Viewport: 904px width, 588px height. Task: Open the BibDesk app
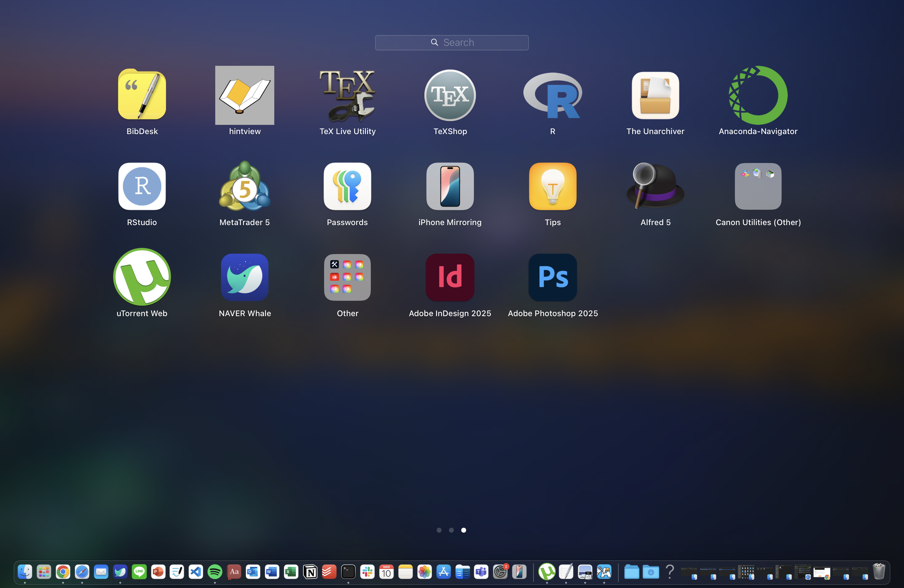(x=142, y=95)
